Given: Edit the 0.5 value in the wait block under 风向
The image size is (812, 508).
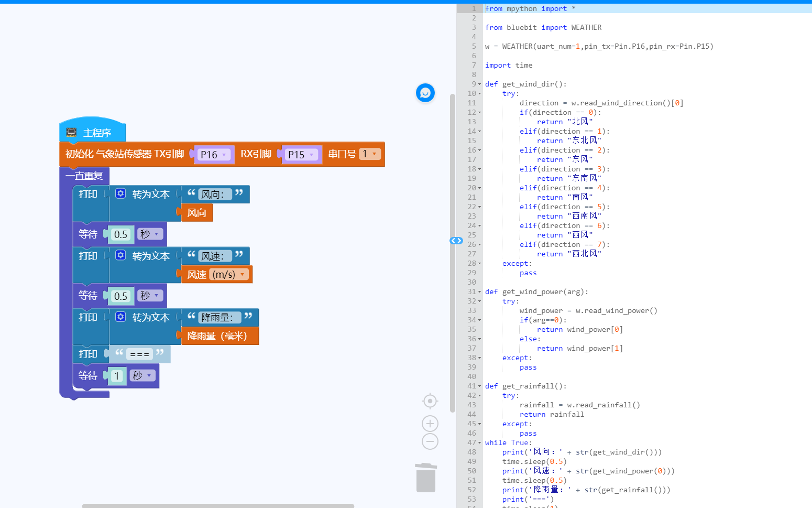Looking at the screenshot, I should (120, 234).
